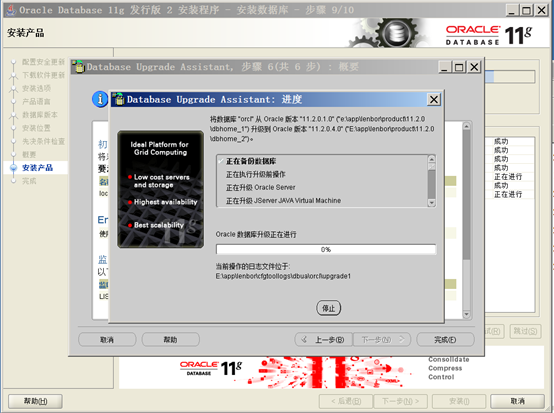Click the 停止 stop button
The image size is (554, 413).
pyautogui.click(x=329, y=308)
